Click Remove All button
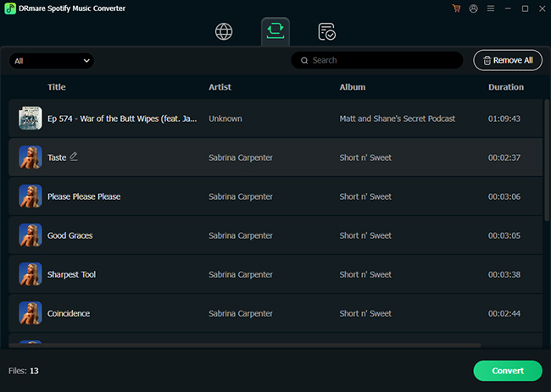The width and height of the screenshot is (551, 392). click(x=508, y=60)
